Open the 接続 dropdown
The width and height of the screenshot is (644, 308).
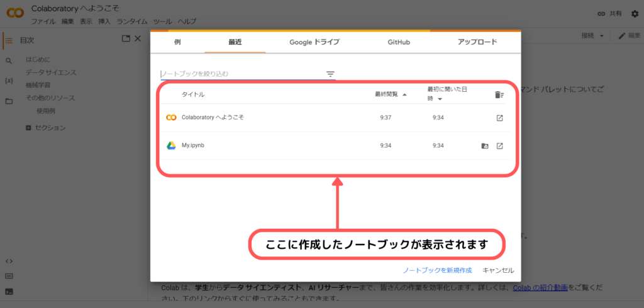click(592, 36)
